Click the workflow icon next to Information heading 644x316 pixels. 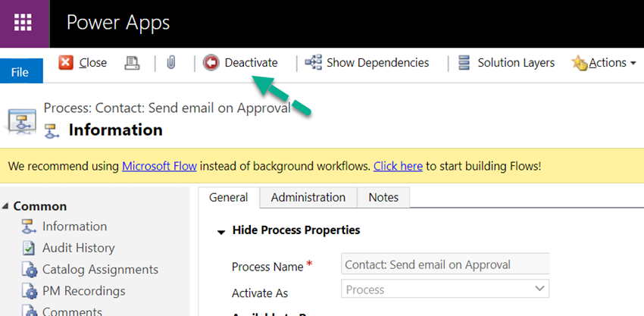(x=52, y=130)
